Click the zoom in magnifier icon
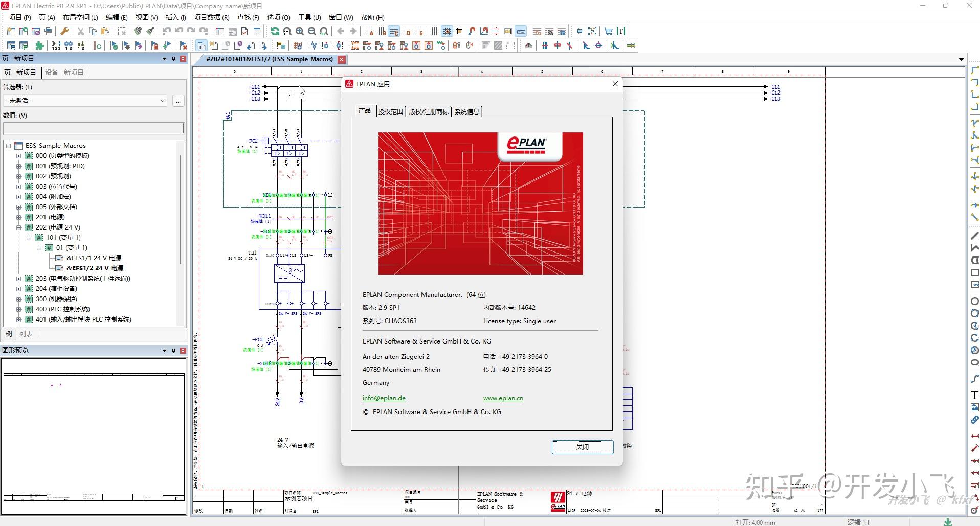 tap(300, 32)
